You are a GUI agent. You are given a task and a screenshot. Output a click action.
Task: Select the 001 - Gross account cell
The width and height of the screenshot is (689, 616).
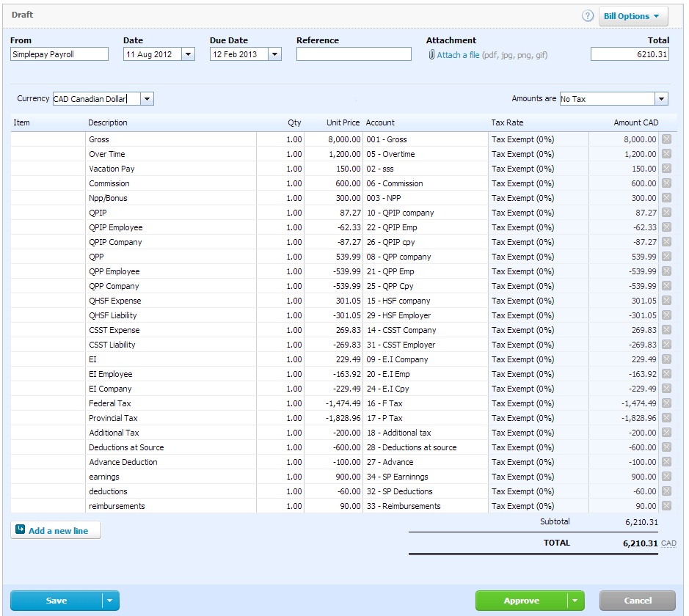coord(426,139)
